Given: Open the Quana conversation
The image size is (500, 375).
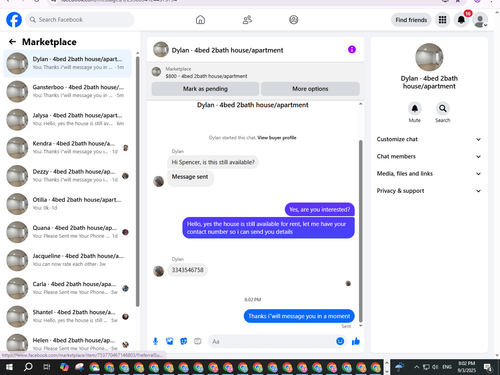Looking at the screenshot, I should click(x=67, y=232).
